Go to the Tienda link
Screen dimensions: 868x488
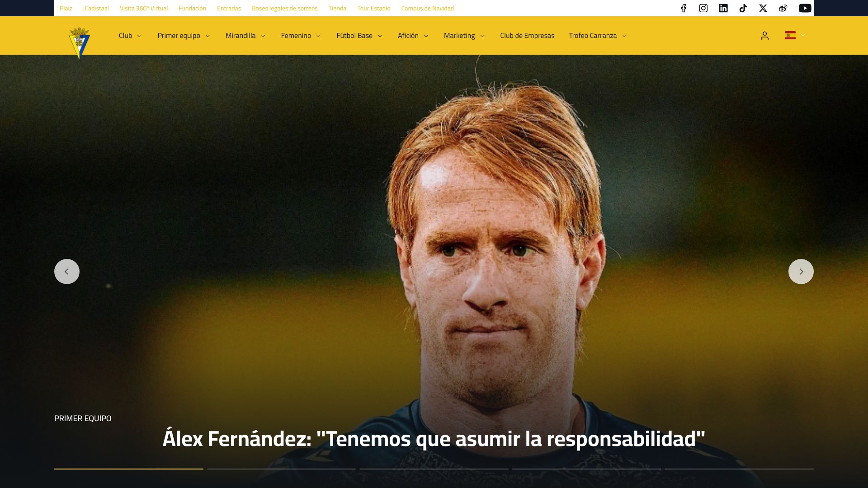point(337,8)
